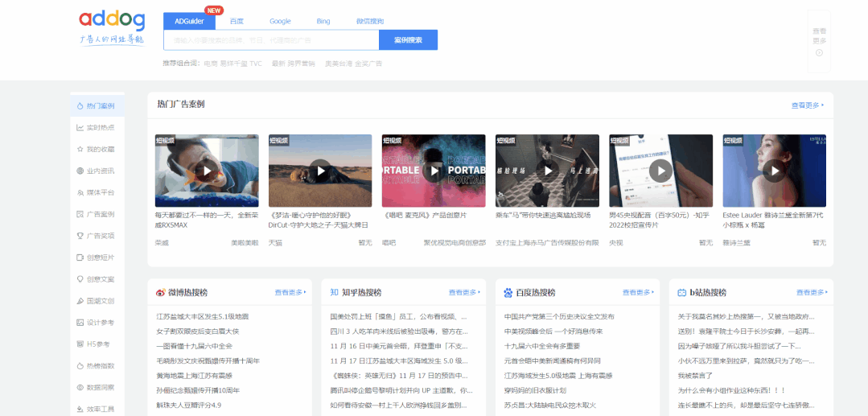This screenshot has width=868, height=416.
Task: Open 效率工具 in the sidebar
Action: [97, 409]
